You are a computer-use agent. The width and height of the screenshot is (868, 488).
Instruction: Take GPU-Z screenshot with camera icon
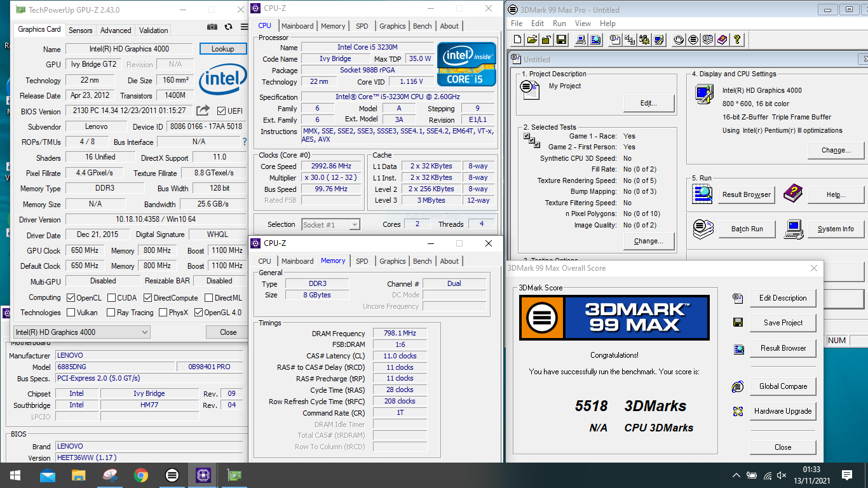tap(212, 27)
